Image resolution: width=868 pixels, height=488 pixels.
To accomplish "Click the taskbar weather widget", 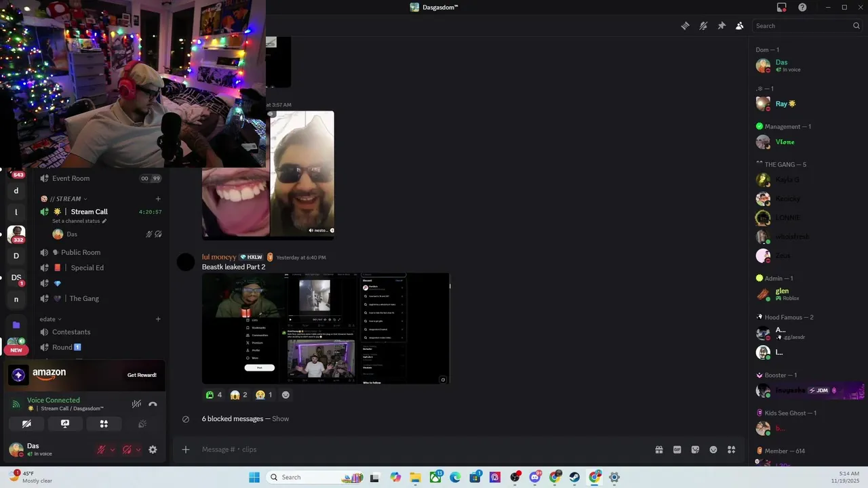I will click(x=31, y=477).
